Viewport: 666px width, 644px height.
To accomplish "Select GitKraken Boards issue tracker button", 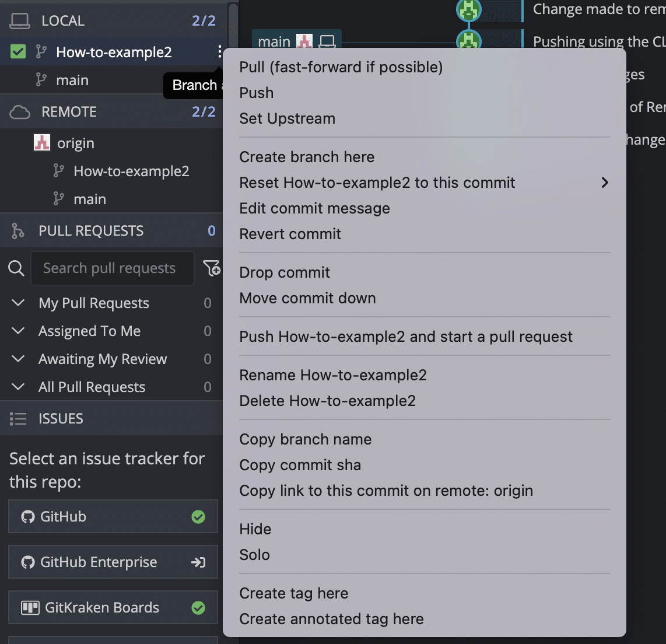I will 113,608.
